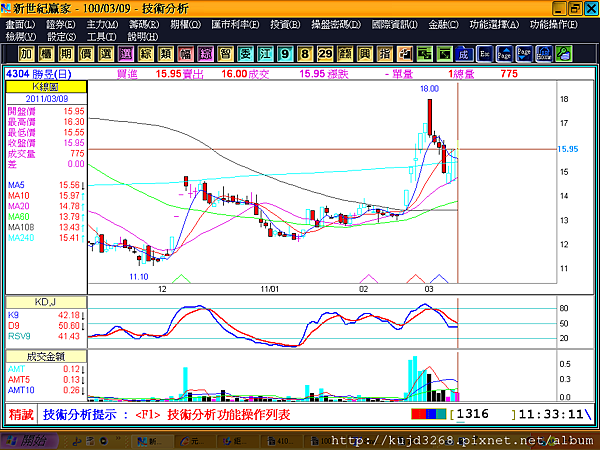The image size is (600, 450).
Task: Click the MA5 value row
Action: tap(46, 185)
